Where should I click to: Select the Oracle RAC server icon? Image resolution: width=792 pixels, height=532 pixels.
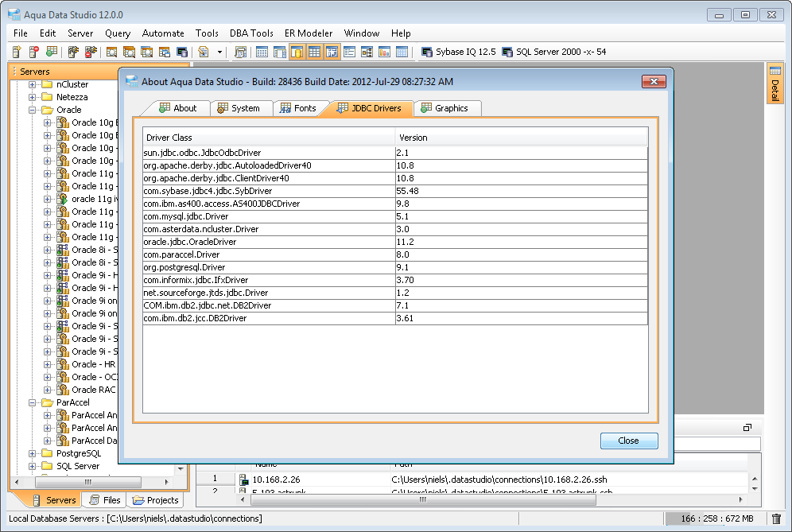[63, 390]
